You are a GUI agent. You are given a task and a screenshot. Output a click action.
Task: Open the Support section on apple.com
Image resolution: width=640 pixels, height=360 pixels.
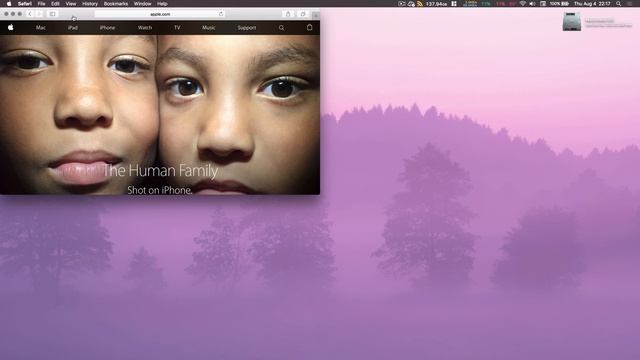coord(247,28)
